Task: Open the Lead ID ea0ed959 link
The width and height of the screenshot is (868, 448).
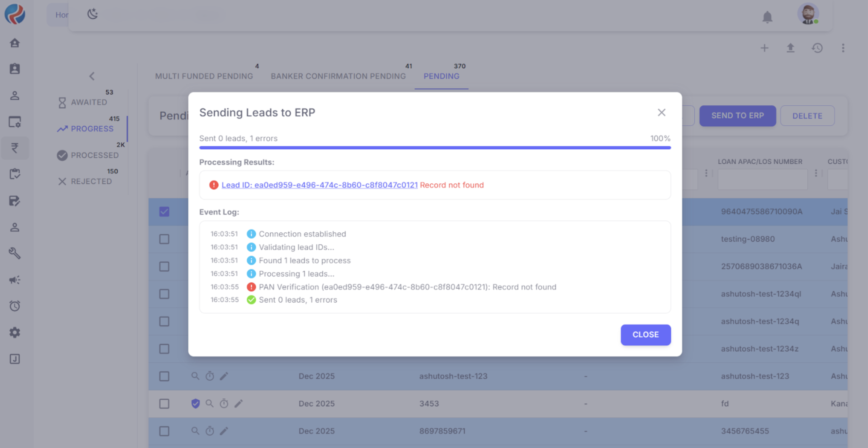Action: (x=319, y=185)
